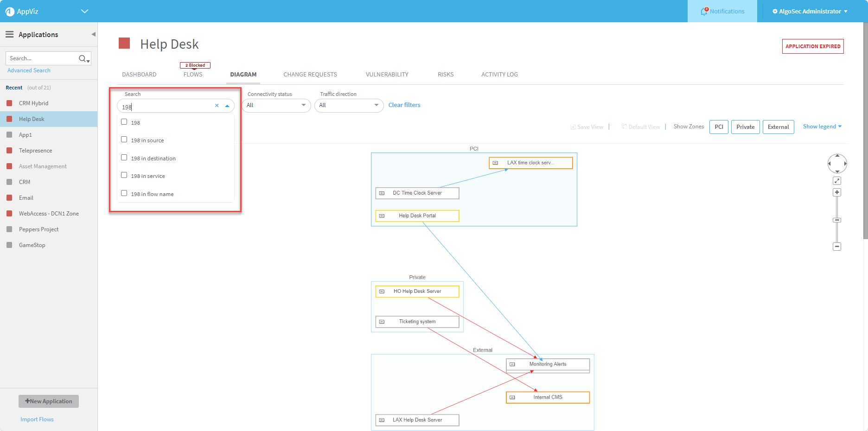Enable the '198 in service' checkbox
Viewport: 868px width, 431px height.
[x=124, y=175]
